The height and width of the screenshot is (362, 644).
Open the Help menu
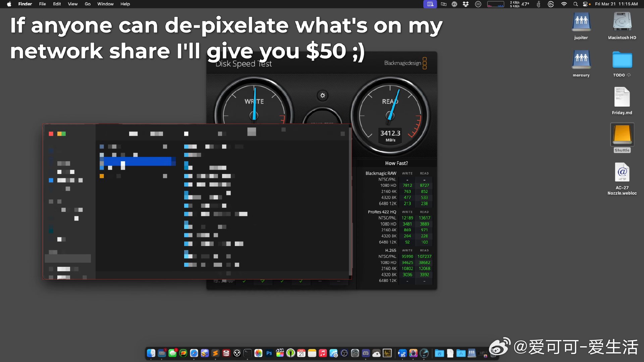[x=125, y=4]
